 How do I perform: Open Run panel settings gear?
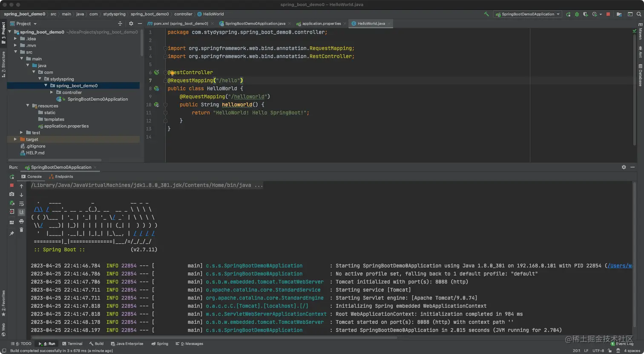tap(624, 167)
